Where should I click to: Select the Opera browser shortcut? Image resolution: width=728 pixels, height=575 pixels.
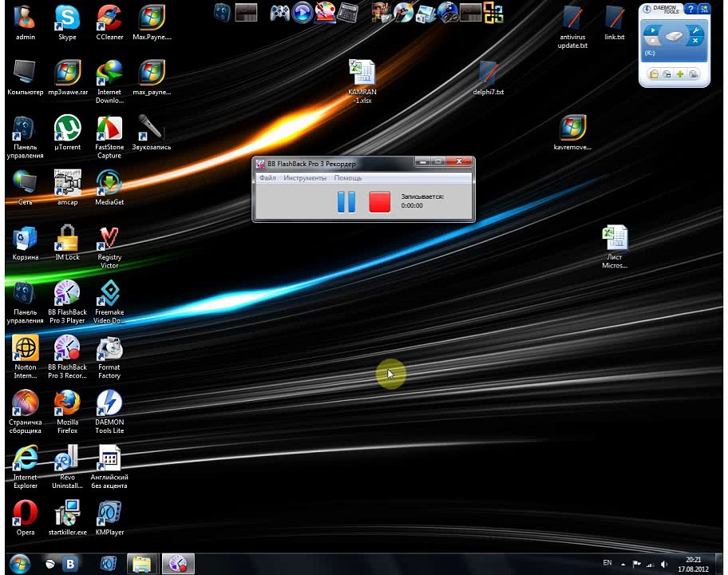coord(25,517)
